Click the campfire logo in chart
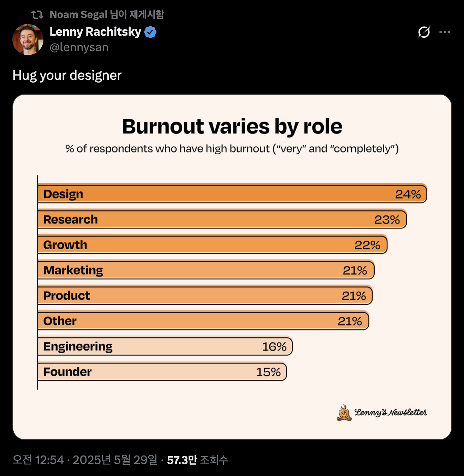Screen dimensions: 464x476 click(x=344, y=413)
